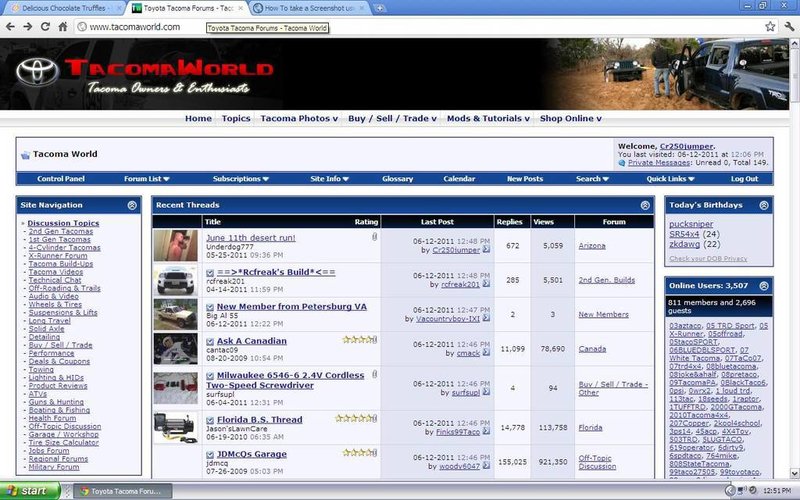
Task: Click the status icon before JDMcQs Garage
Action: (x=210, y=455)
